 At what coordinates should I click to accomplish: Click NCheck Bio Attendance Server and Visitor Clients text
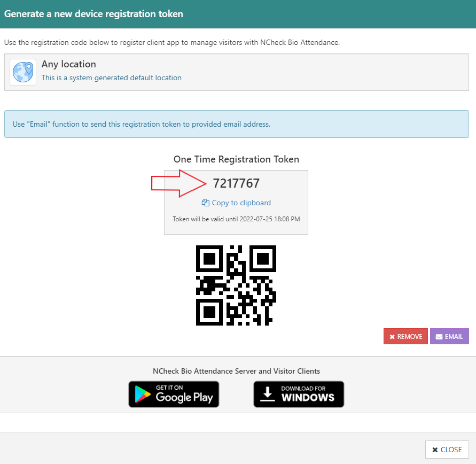tap(236, 371)
